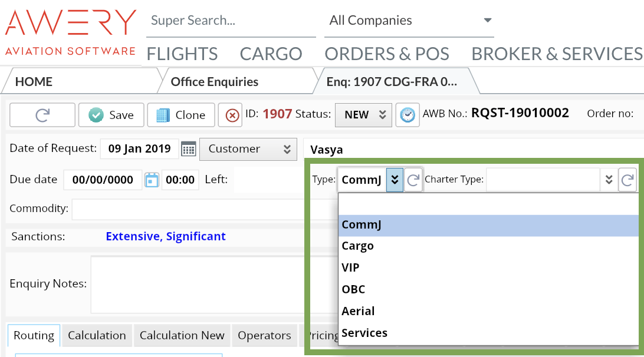Image resolution: width=644 pixels, height=357 pixels.
Task: Click the Extensive, Significant sanctions link
Action: (x=166, y=236)
